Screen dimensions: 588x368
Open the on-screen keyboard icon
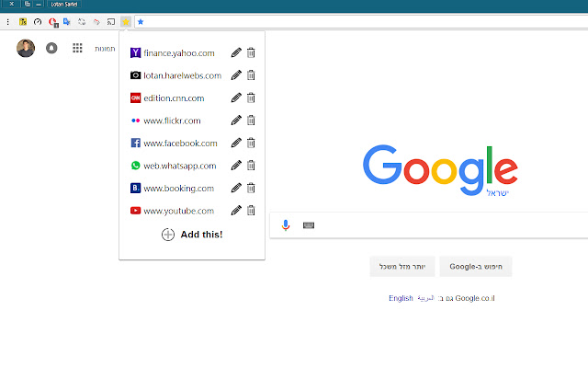coord(309,225)
